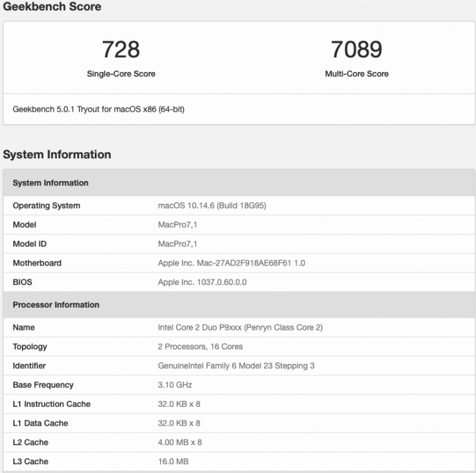Select the MacPro7,1 value in Model ID row
This screenshot has width=476, height=473.
[177, 244]
